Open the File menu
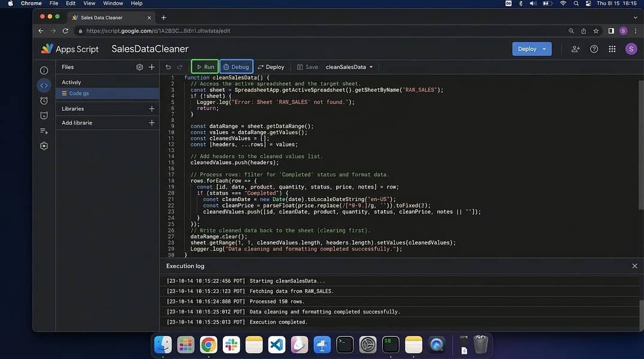 tap(54, 3)
